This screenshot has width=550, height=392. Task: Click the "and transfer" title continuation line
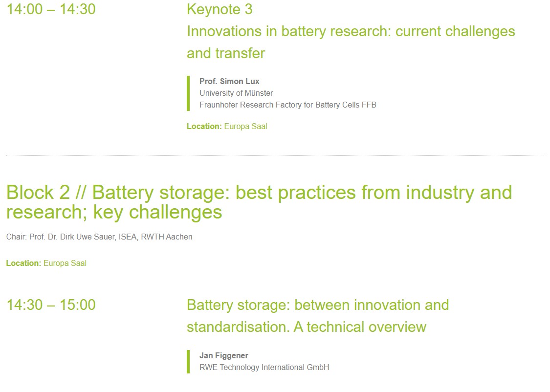tap(226, 53)
